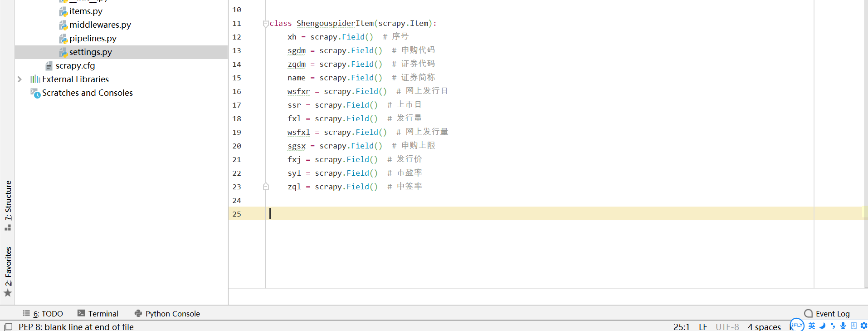Click the fxl variable on line 18
868x331 pixels.
pyautogui.click(x=294, y=119)
